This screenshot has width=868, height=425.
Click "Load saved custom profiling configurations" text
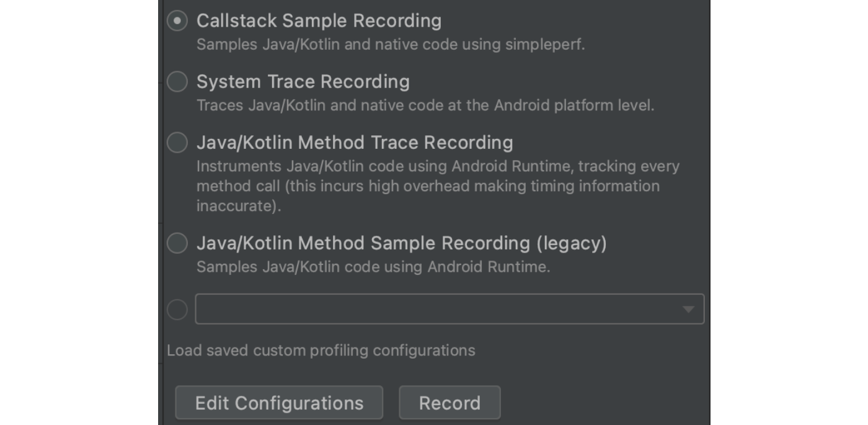[x=321, y=351]
